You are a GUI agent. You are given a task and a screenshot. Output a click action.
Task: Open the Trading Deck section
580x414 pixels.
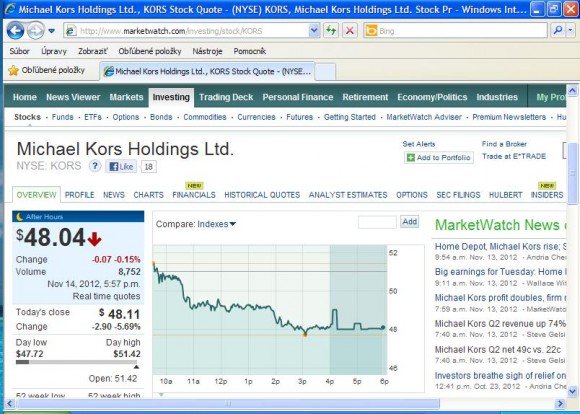click(x=226, y=97)
